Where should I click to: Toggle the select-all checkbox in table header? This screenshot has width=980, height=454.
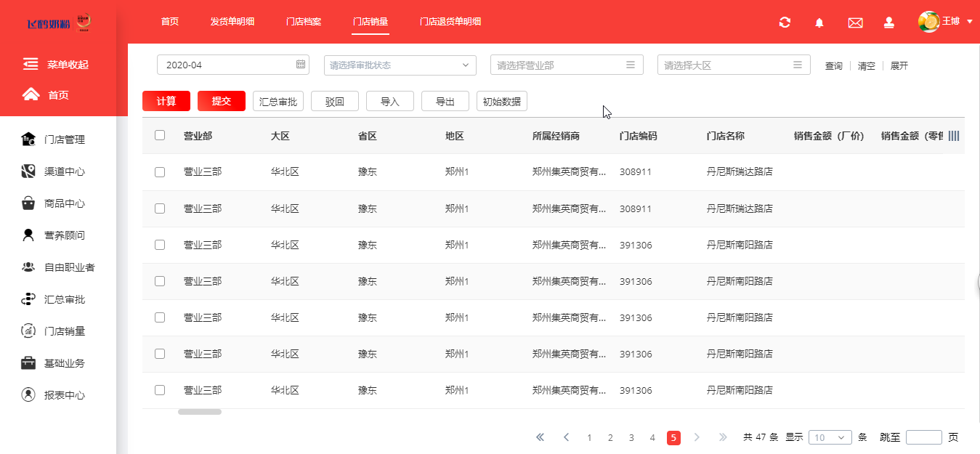(x=160, y=135)
